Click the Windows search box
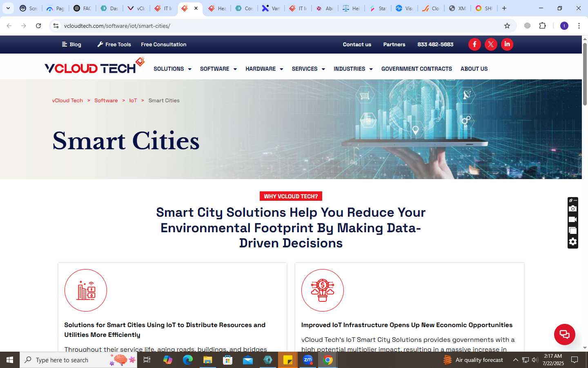This screenshot has width=588, height=368. (x=78, y=360)
